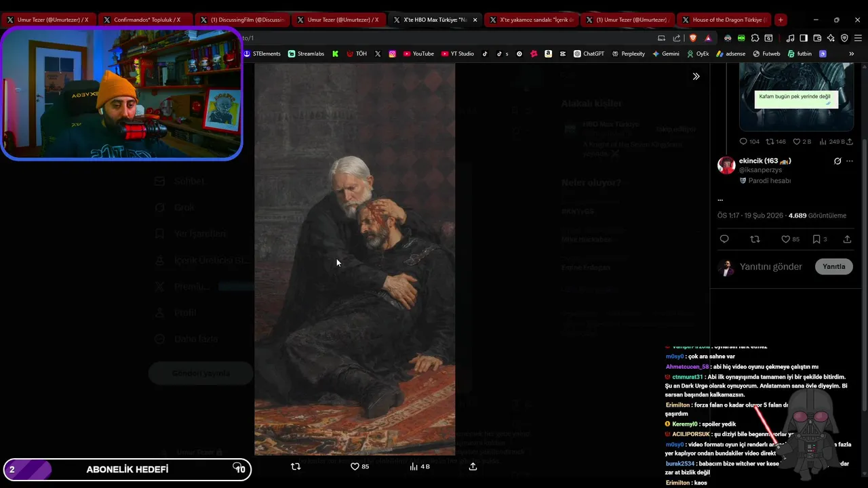Click the Grok action icon beside ekincik
Screen dimensions: 868x488
(x=837, y=161)
